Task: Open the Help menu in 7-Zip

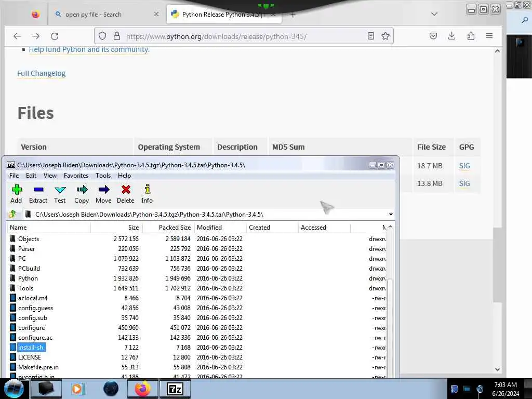Action: pyautogui.click(x=124, y=176)
